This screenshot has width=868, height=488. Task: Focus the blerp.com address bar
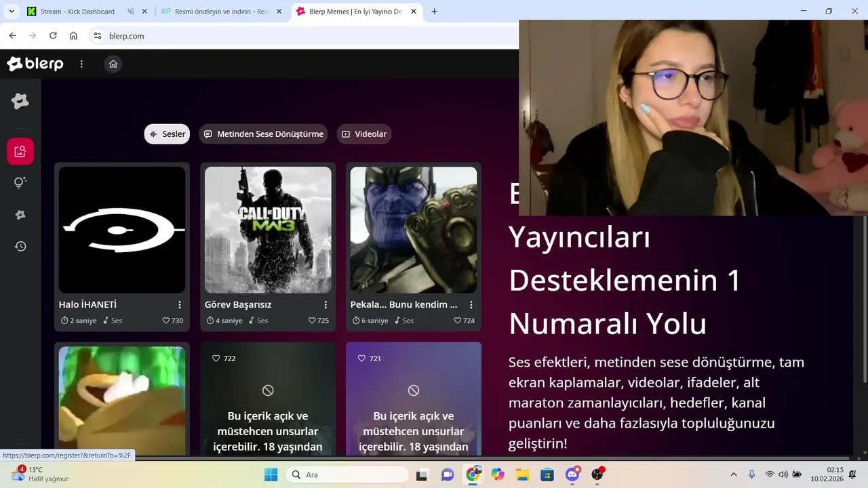click(305, 36)
